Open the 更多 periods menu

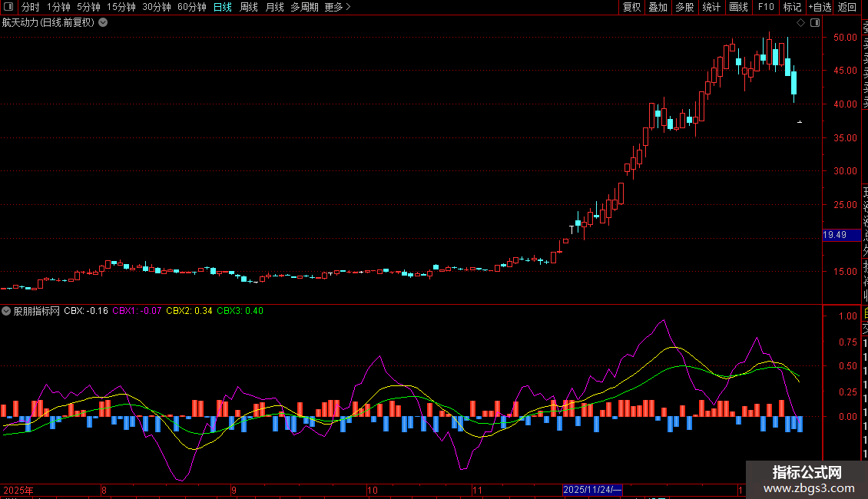pos(338,7)
